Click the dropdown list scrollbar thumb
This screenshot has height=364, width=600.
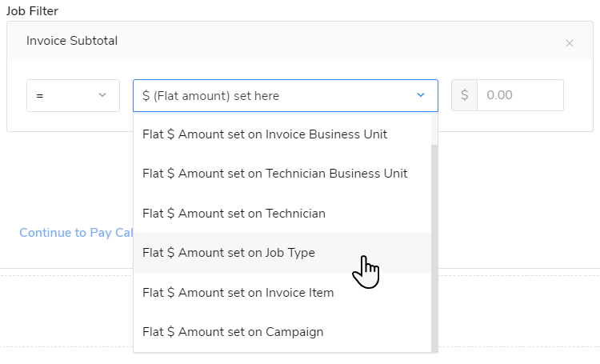[435, 240]
